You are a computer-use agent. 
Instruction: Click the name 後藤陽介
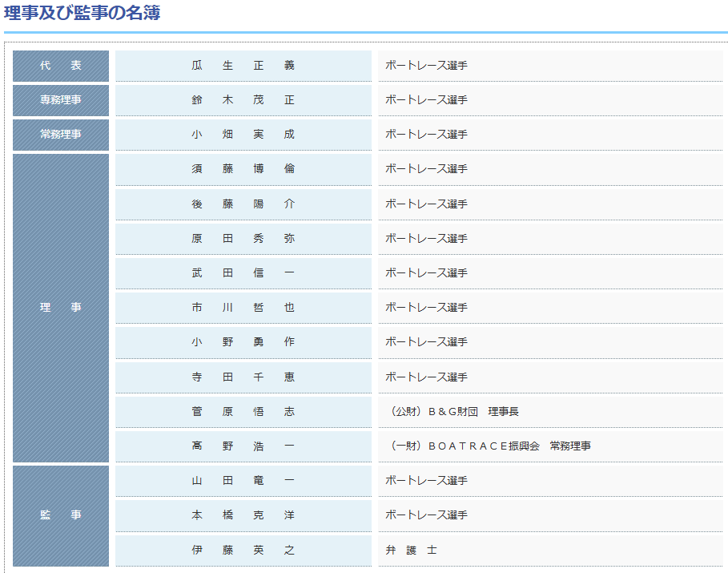pos(243,204)
